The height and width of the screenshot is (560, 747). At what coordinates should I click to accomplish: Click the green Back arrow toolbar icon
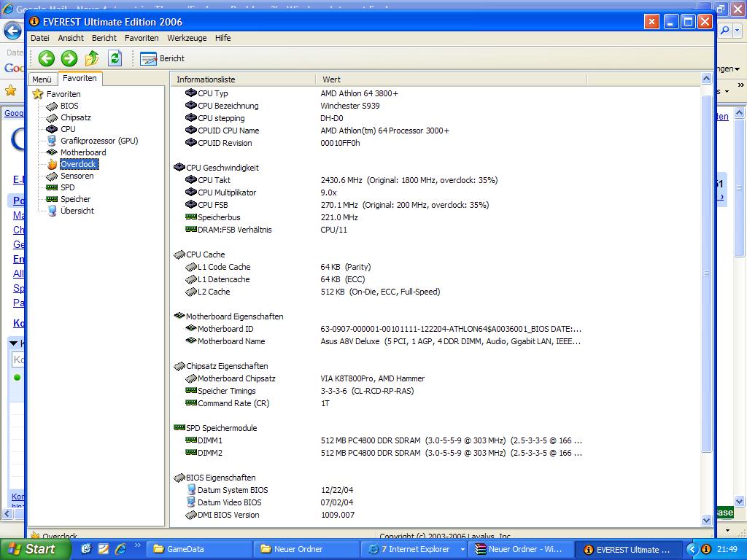[x=46, y=58]
